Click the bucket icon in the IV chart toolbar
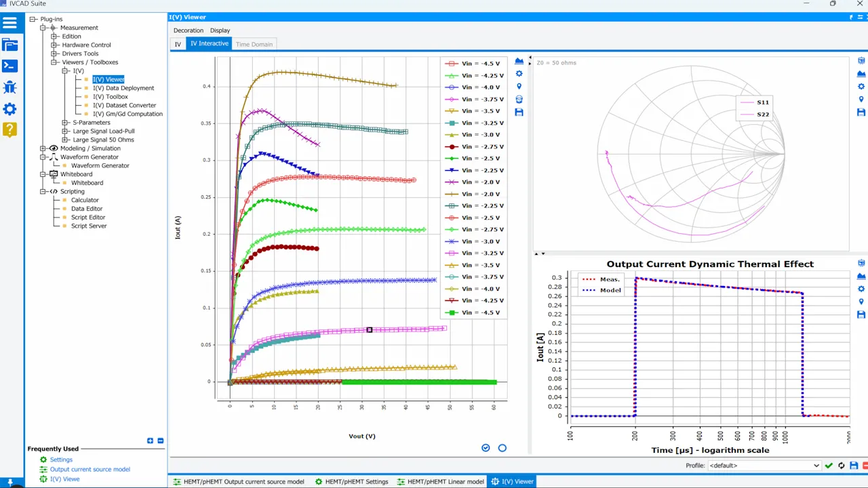868x488 pixels. click(519, 99)
